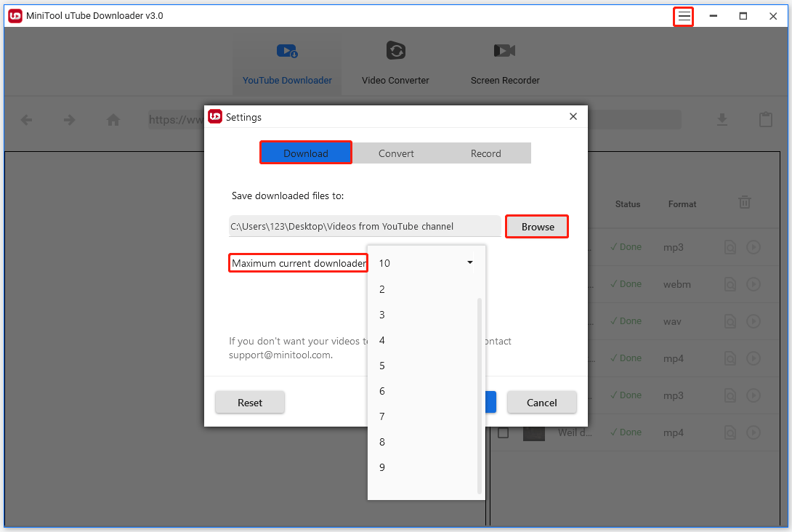This screenshot has height=532, width=792.
Task: Click Cancel in Settings dialog
Action: [x=541, y=403]
